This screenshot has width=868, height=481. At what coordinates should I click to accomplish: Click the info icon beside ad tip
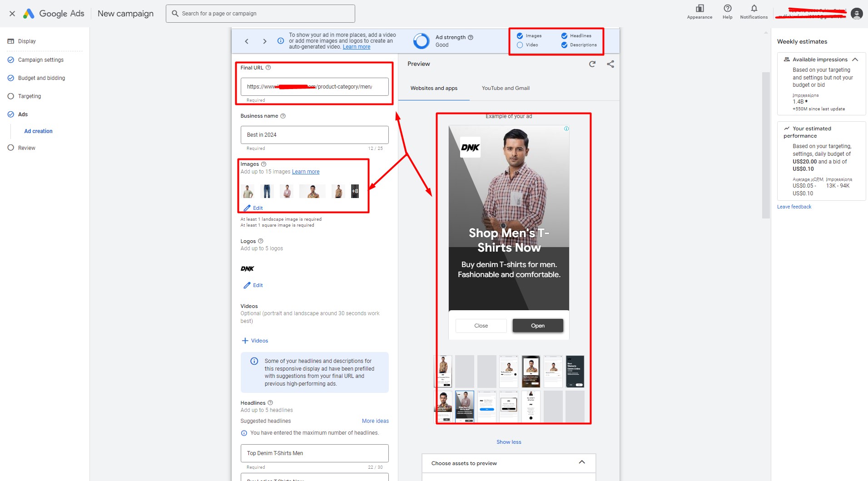pos(281,41)
